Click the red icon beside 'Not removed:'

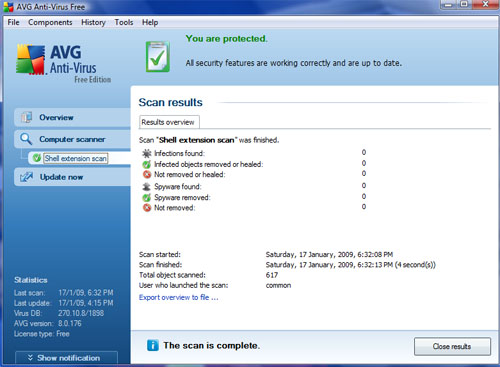click(147, 208)
